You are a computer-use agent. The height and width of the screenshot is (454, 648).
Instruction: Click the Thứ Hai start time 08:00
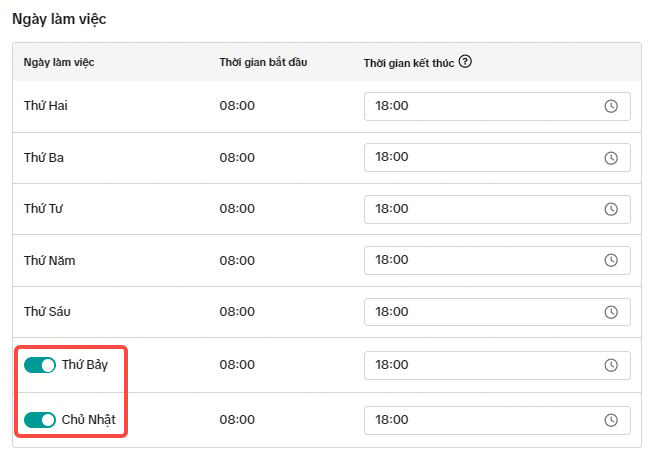point(237,106)
